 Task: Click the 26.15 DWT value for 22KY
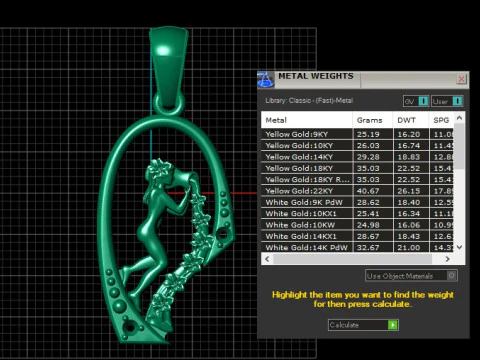409,191
